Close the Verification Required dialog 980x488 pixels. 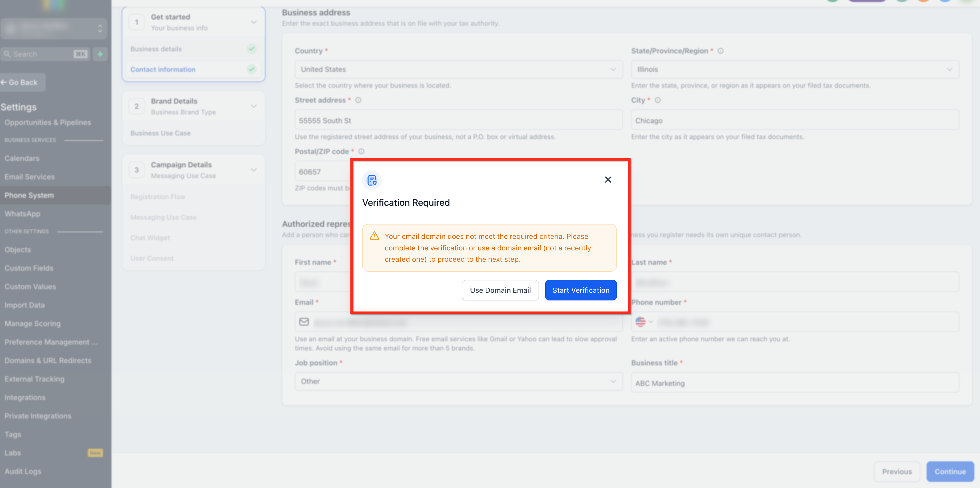click(x=608, y=179)
